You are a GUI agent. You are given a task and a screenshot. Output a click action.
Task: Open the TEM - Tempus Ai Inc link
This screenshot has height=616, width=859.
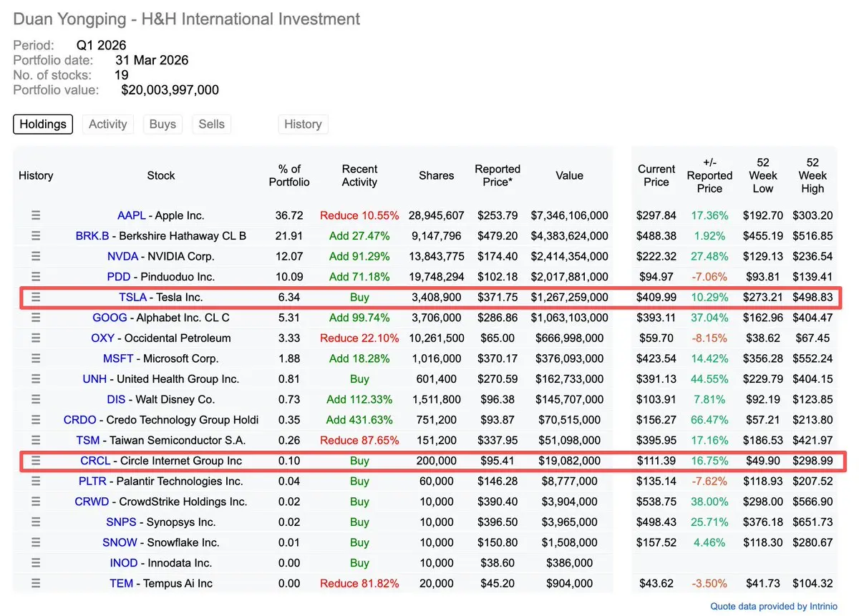click(x=161, y=583)
